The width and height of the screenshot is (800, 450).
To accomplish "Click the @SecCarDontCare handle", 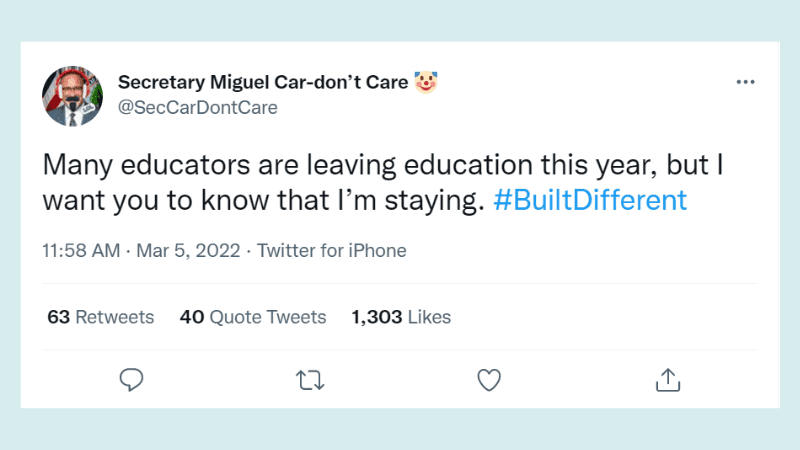I will [x=198, y=107].
